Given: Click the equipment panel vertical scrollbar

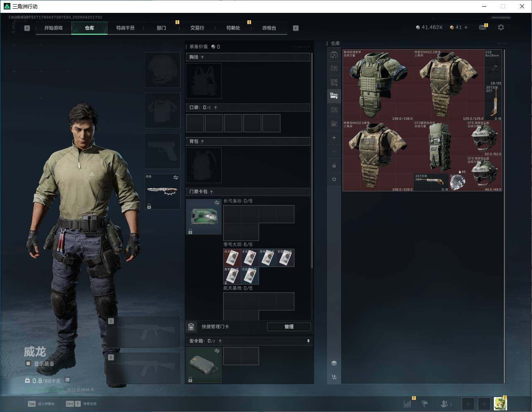Looking at the screenshot, I should (x=312, y=160).
